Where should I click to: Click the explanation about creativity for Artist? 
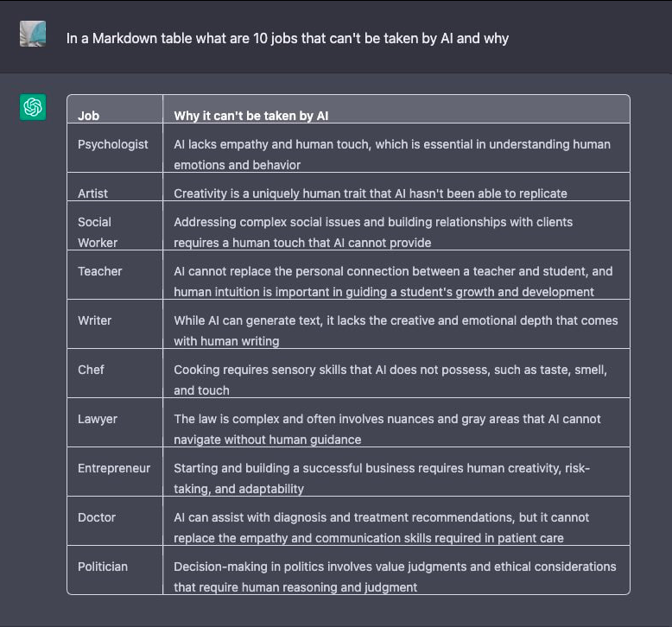[x=371, y=193]
